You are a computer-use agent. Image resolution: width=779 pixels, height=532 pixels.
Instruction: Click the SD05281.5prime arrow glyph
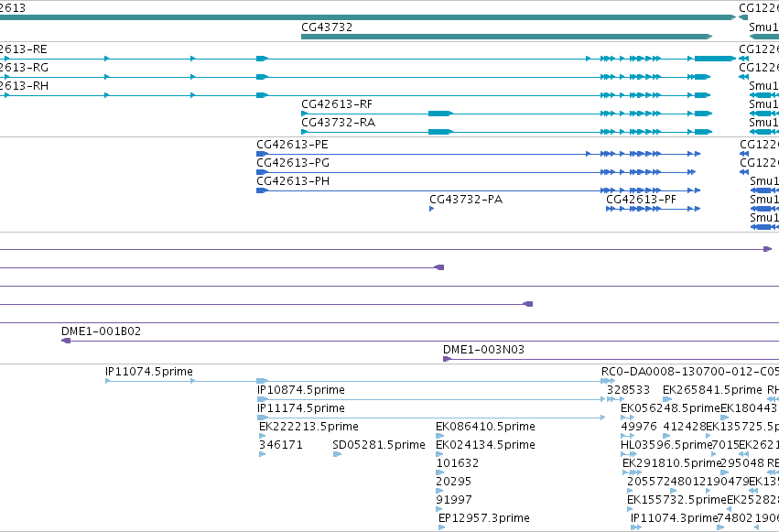337,454
